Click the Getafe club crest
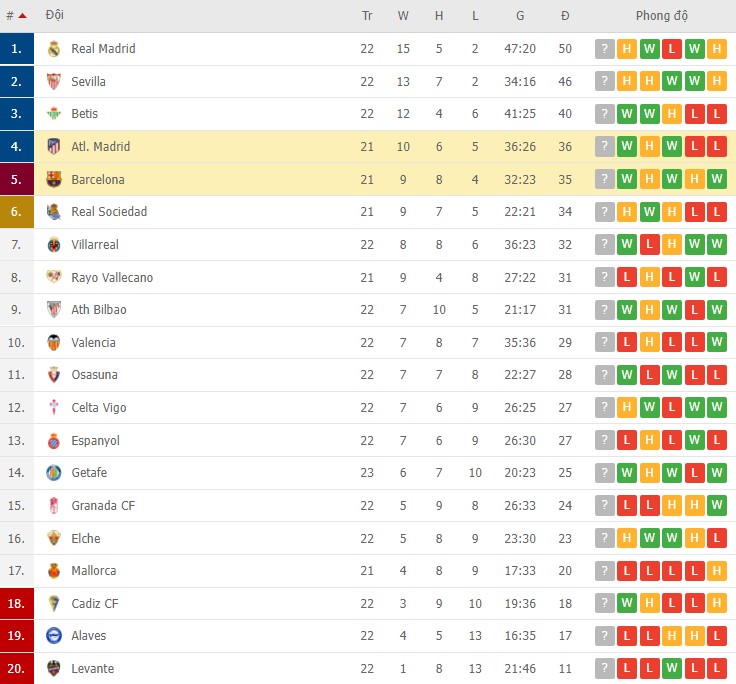Screen dimensions: 736x684 coord(54,473)
